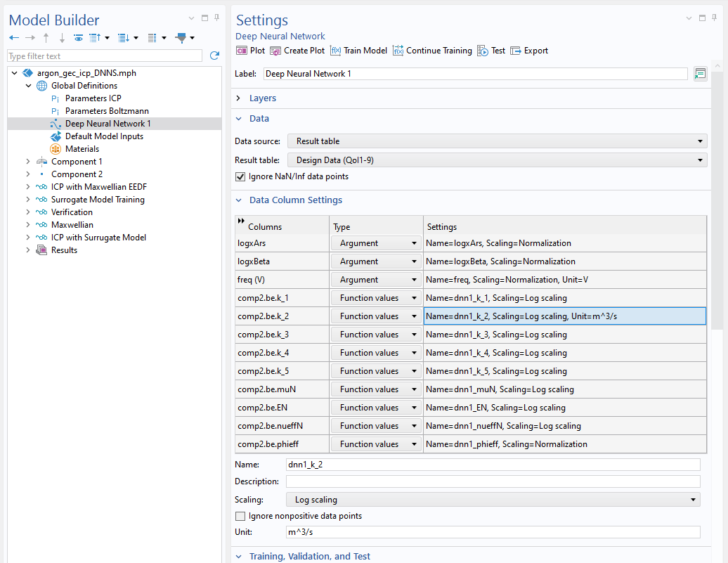Screen dimensions: 728x563
Task: Click the Plot button in Settings
Action: click(x=250, y=51)
